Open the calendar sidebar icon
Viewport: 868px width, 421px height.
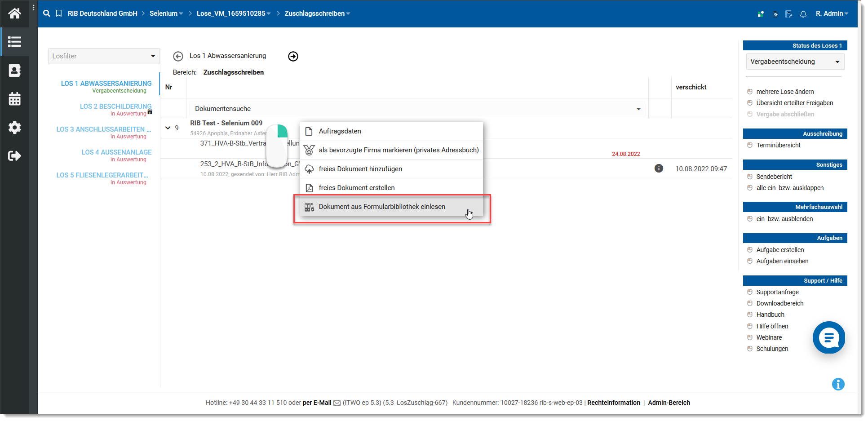pos(14,99)
